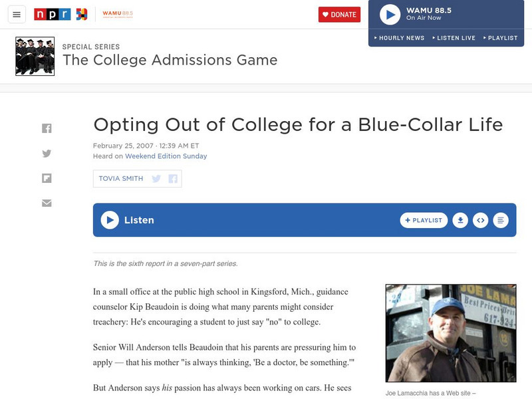Viewport: 532px width, 399px height.
Task: Expand the WAMU 88.5 On Air player
Action: [390, 15]
